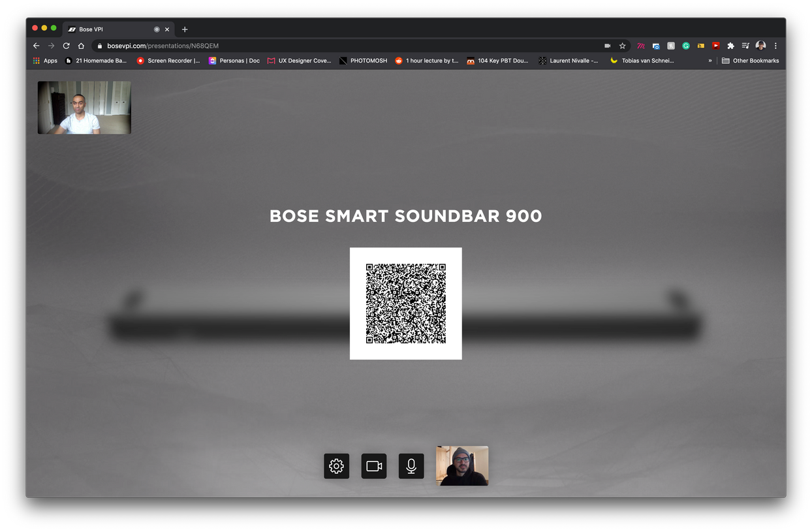Open the media controls queue icon

[745, 46]
